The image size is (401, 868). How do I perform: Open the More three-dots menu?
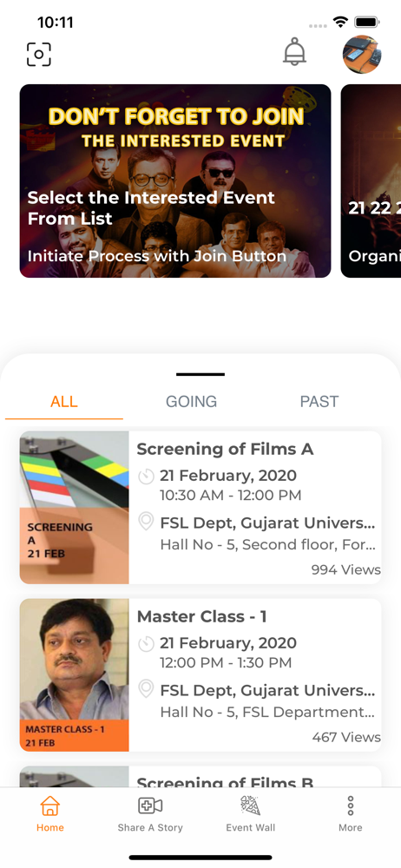[x=351, y=806]
